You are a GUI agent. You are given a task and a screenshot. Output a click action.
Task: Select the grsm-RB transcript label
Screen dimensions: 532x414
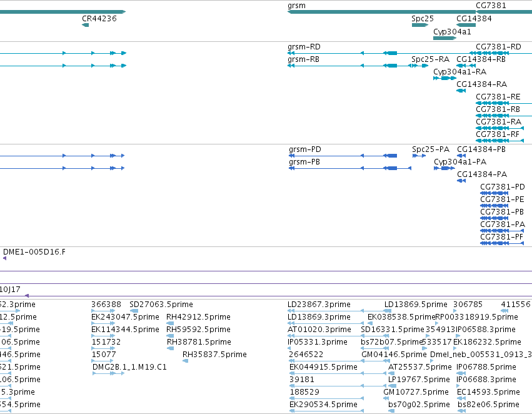tap(303, 59)
